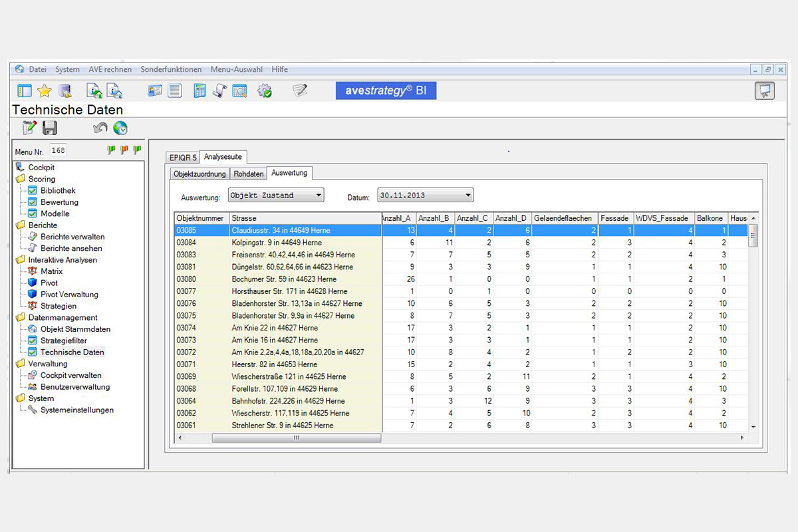Click the globe with clock icon

[120, 128]
